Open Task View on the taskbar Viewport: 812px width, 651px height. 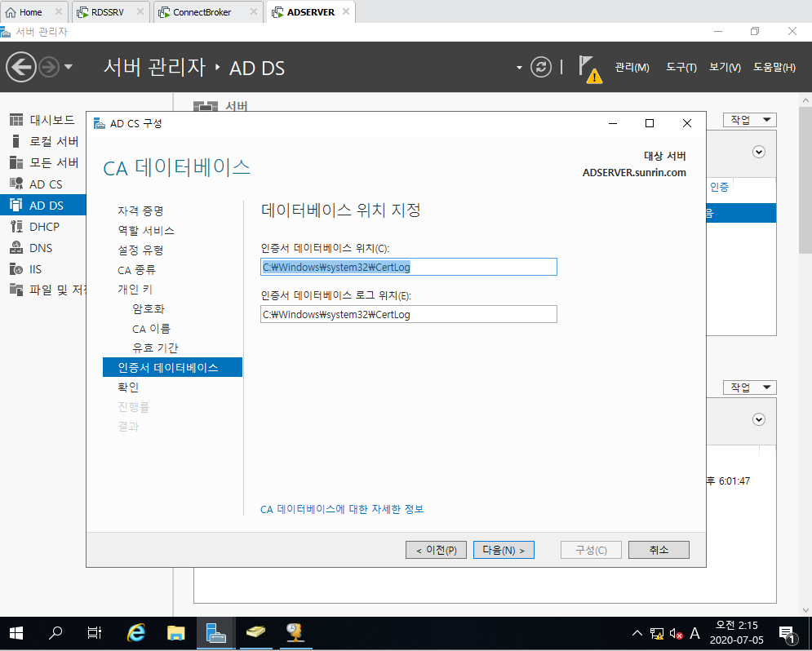[94, 633]
